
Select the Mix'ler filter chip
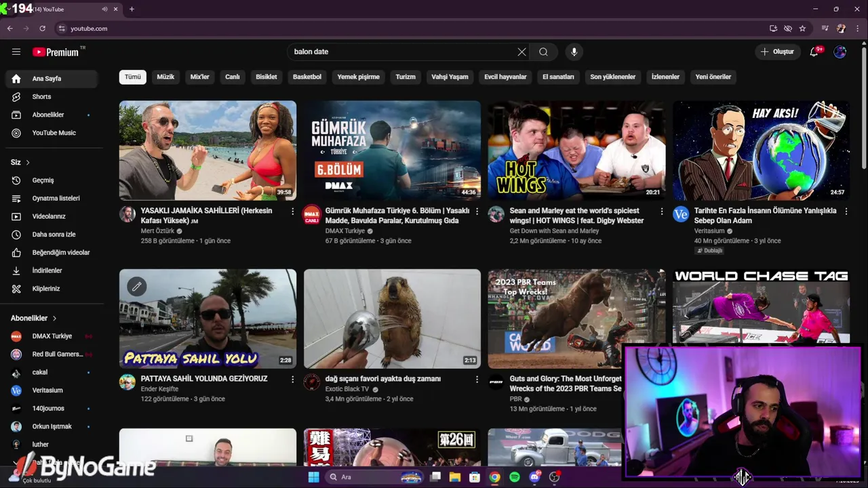[200, 77]
